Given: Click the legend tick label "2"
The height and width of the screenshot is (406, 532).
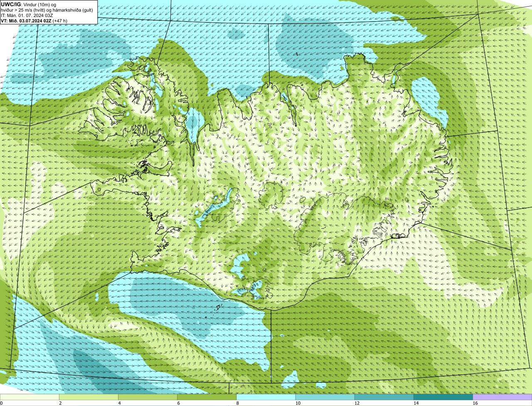Looking at the screenshot, I should [x=60, y=403].
